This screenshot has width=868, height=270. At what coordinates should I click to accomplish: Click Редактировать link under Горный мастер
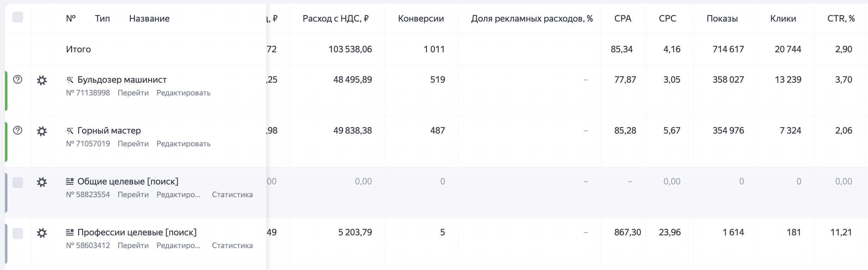pyautogui.click(x=183, y=144)
